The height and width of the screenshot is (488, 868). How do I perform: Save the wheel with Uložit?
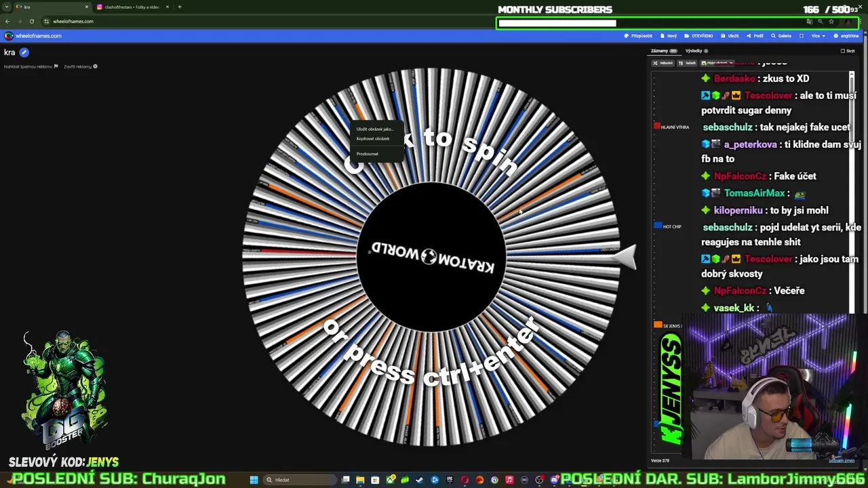point(730,36)
